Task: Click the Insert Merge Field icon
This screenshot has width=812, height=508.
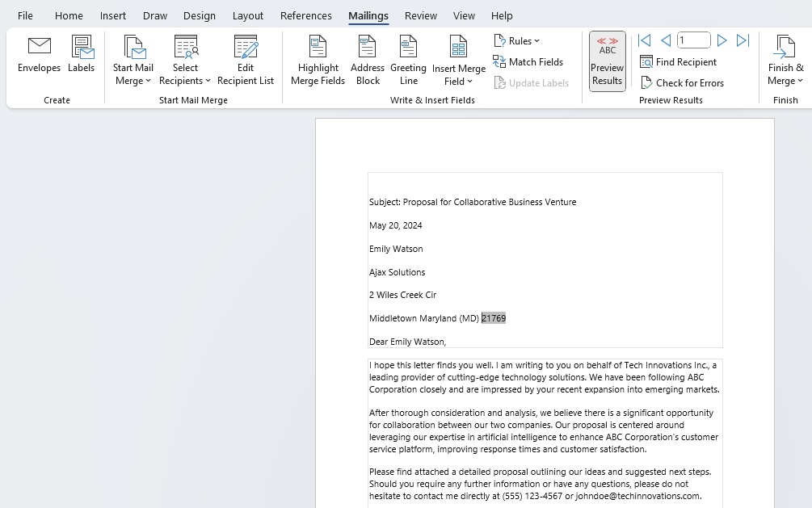Action: tap(459, 47)
